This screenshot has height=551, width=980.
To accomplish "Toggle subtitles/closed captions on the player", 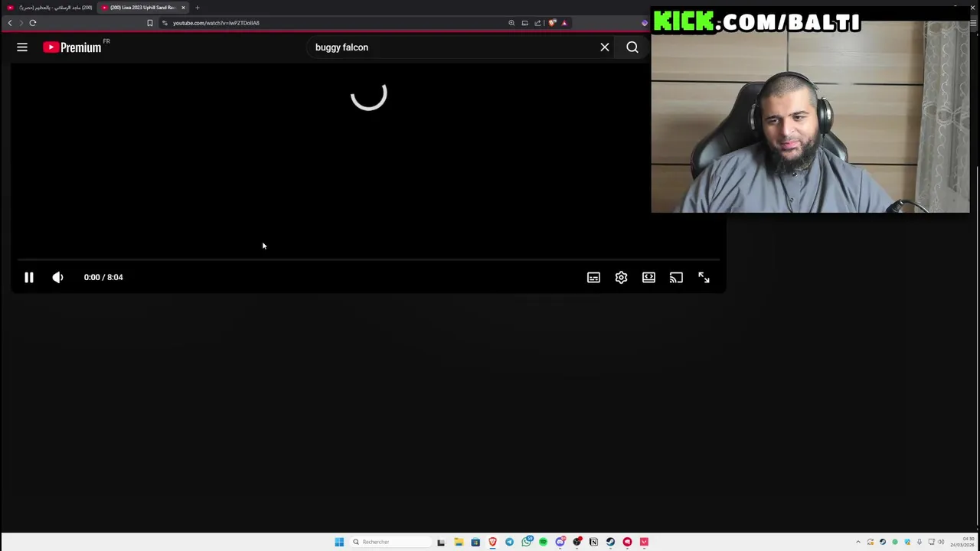I will [x=593, y=277].
